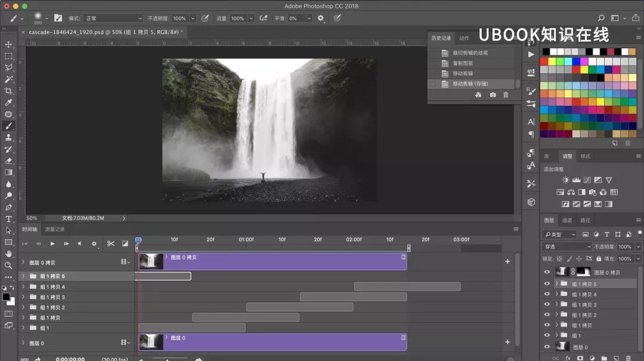Play the timeline animation

click(x=52, y=243)
